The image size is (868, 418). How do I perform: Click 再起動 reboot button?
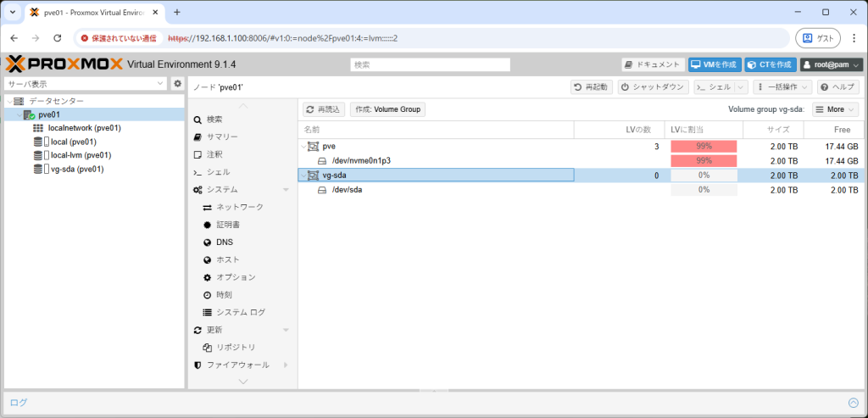pos(591,87)
